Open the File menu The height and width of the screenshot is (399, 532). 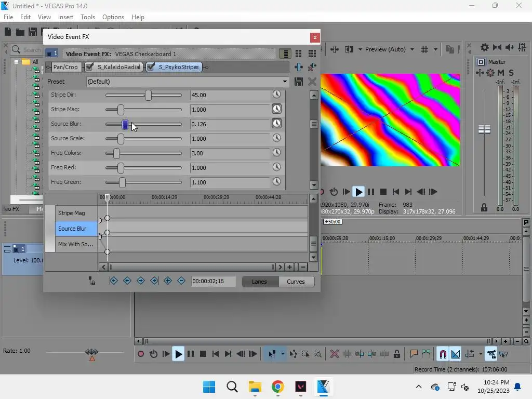(x=8, y=17)
